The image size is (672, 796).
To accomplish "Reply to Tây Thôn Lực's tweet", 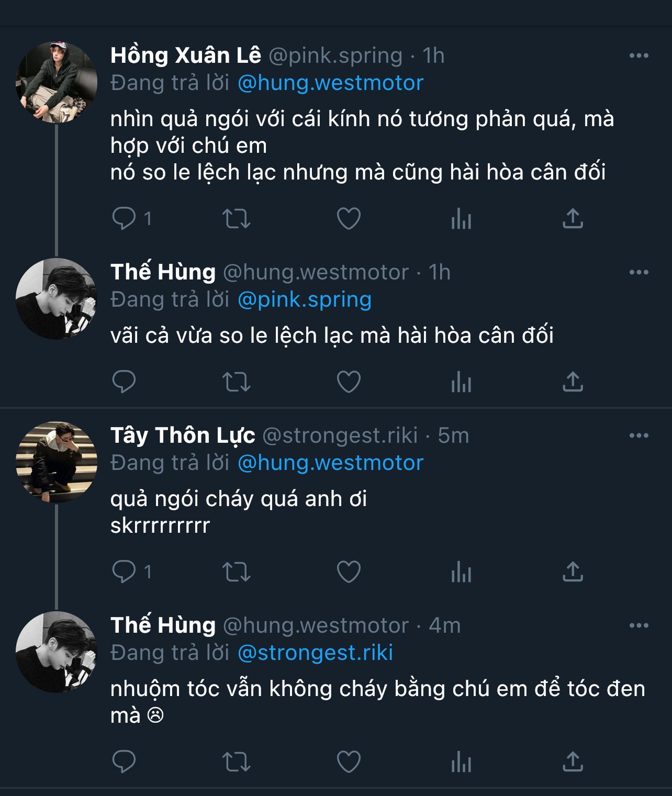I will [x=124, y=571].
